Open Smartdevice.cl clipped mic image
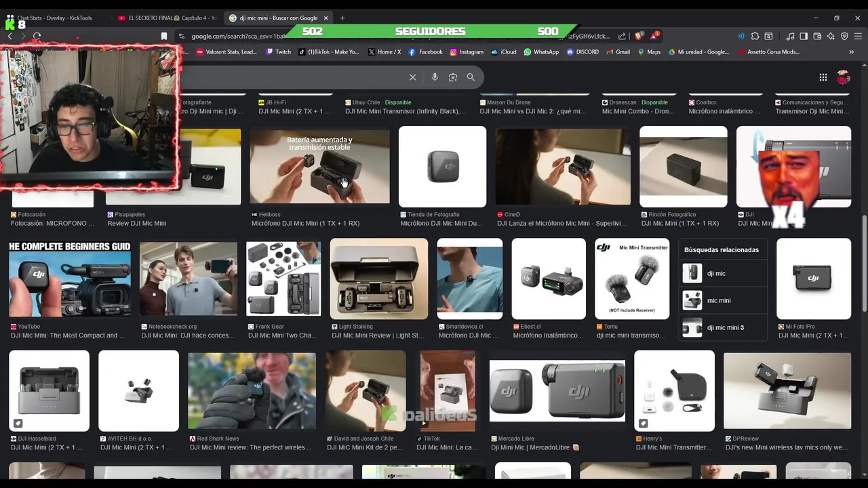Screen dimensions: 868x488 pos(469,279)
